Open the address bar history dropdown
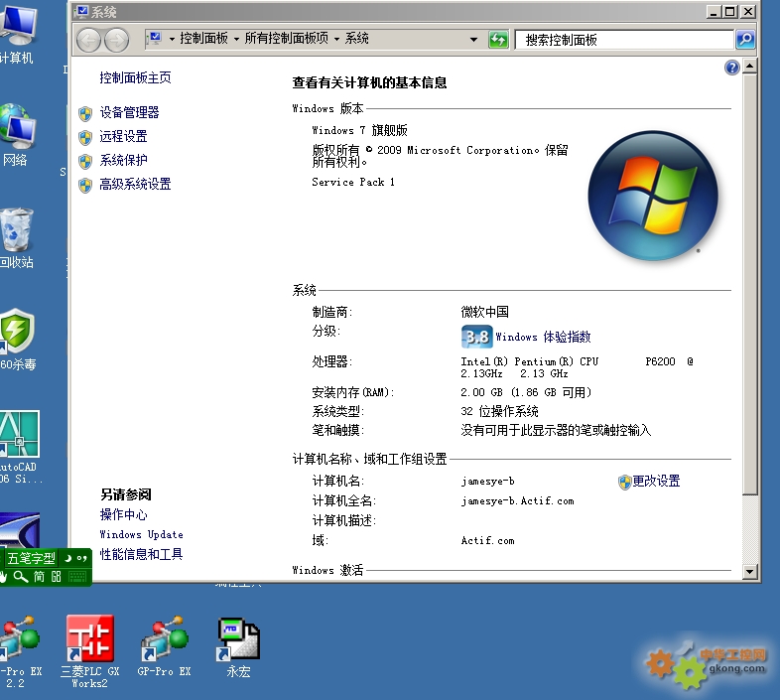 pyautogui.click(x=473, y=40)
